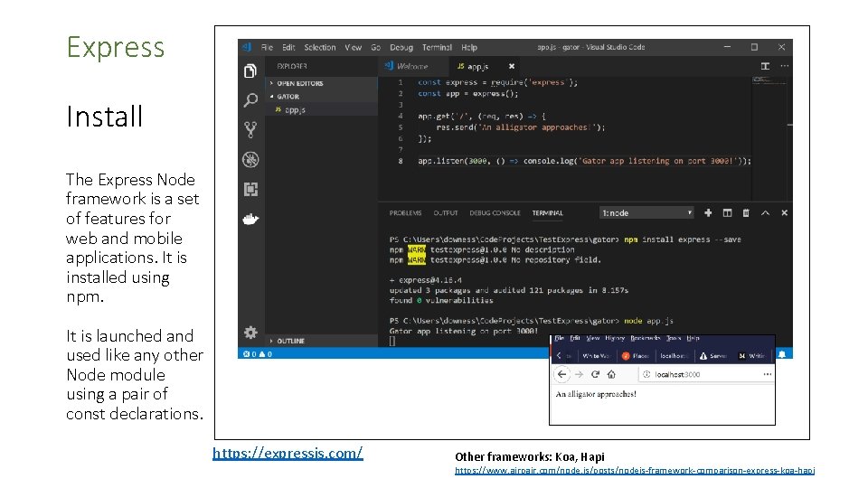This screenshot has height=488, width=868.
Task: Click site info icon in address bar
Action: [x=646, y=374]
